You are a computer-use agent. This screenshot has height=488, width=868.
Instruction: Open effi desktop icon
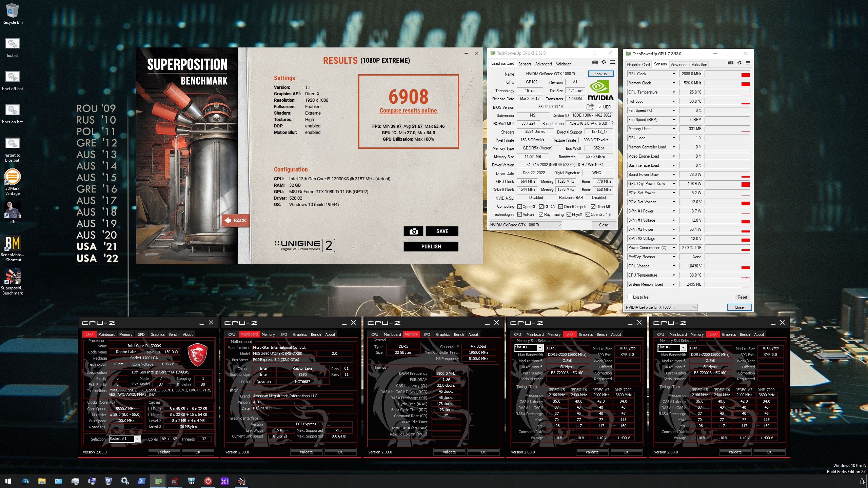click(12, 212)
